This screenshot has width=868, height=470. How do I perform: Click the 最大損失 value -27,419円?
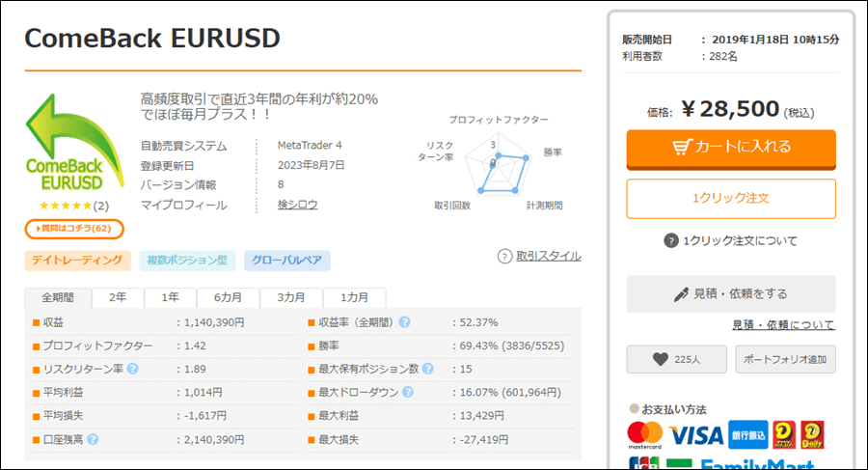[x=483, y=439]
